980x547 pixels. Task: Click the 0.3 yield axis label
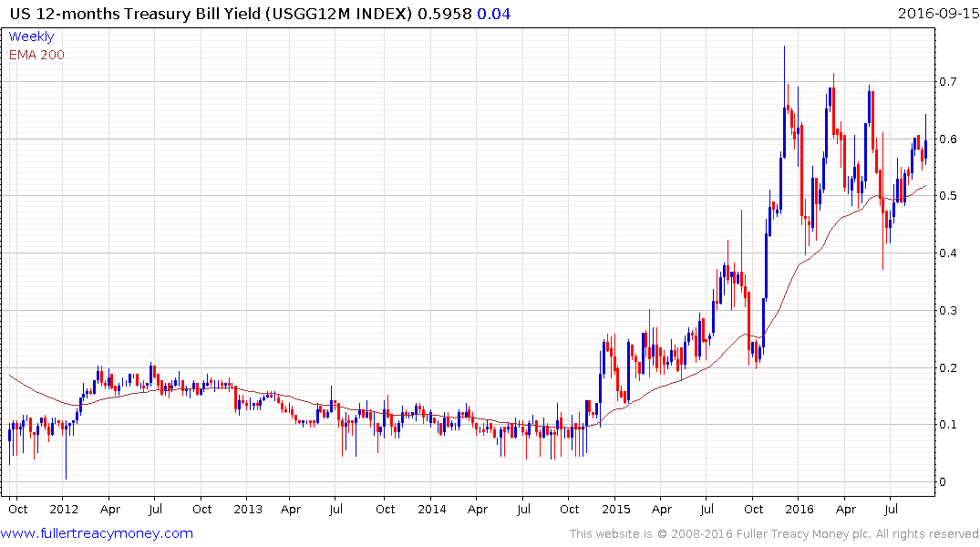947,311
